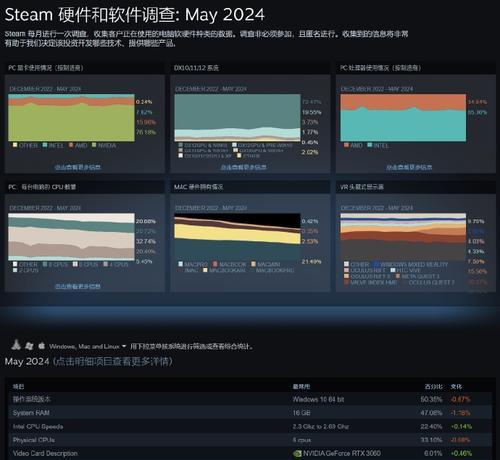Click AMD legend swatch in graphics card chart

click(71, 145)
